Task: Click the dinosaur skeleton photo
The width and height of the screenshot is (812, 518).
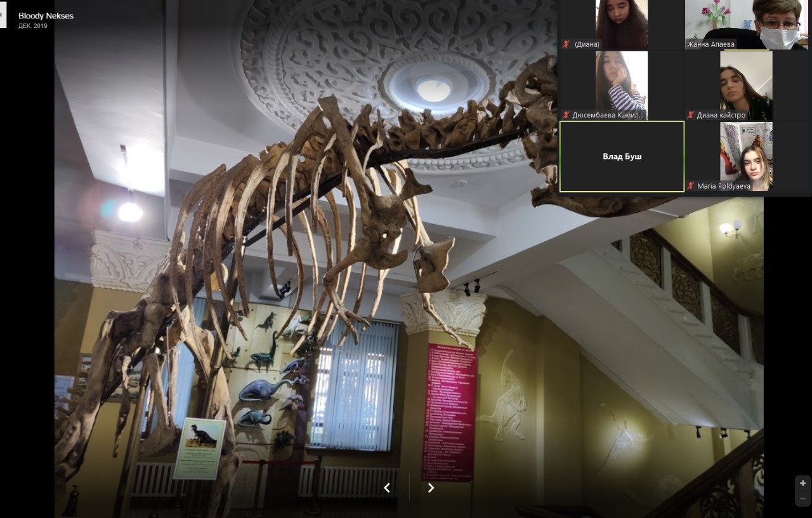Action: (x=317, y=286)
